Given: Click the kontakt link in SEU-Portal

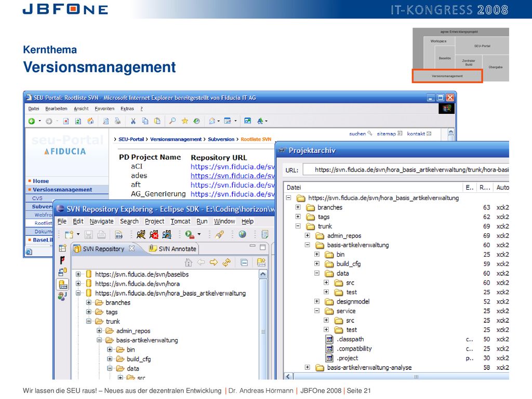Looking at the screenshot, I should pos(419,134).
